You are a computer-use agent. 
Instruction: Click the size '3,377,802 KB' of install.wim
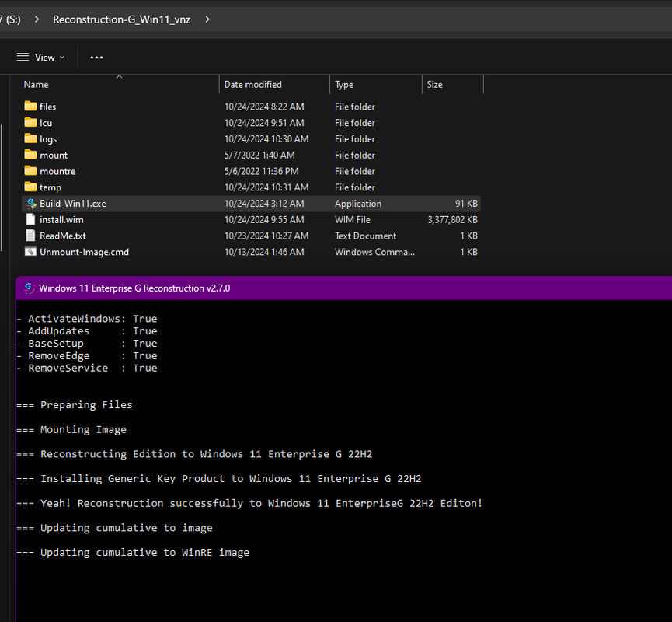[x=452, y=219]
